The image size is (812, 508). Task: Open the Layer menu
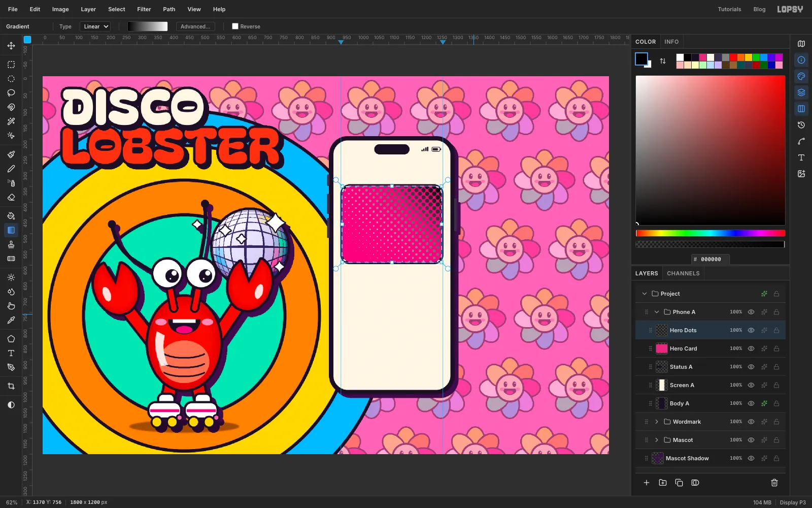click(x=88, y=9)
